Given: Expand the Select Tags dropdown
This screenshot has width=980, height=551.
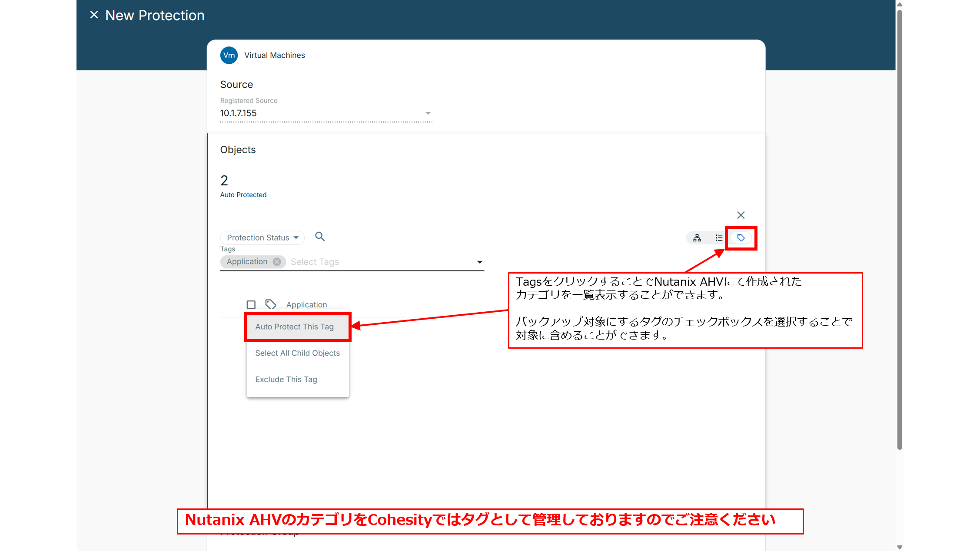Looking at the screenshot, I should [479, 261].
